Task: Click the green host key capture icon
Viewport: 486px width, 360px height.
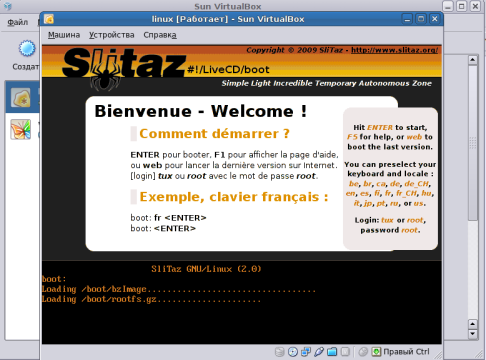Action: (376, 352)
